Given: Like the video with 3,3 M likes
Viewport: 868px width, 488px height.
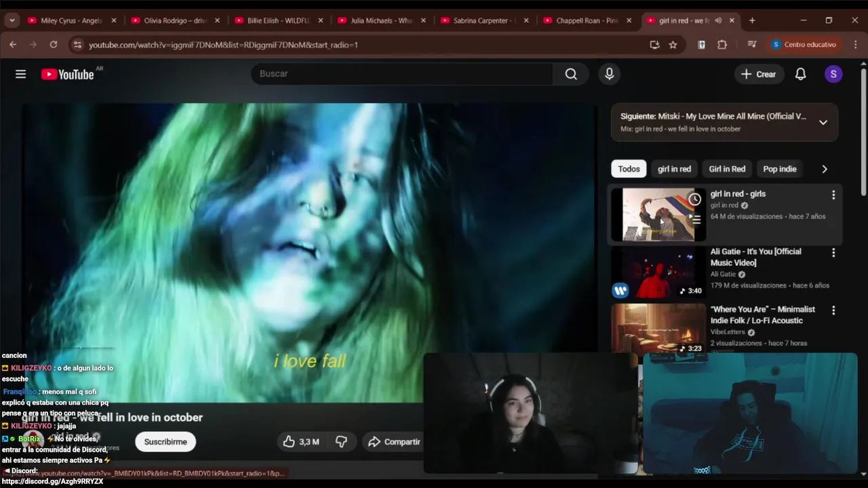Looking at the screenshot, I should 301,442.
